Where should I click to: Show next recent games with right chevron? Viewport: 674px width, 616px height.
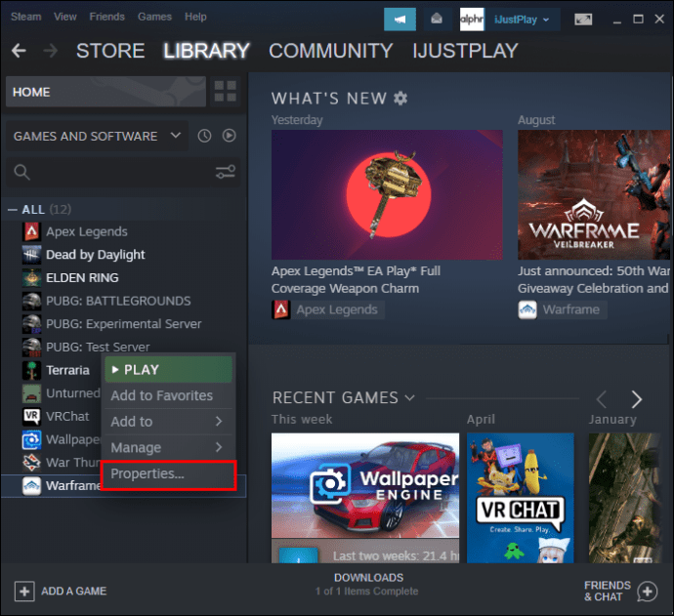click(637, 399)
